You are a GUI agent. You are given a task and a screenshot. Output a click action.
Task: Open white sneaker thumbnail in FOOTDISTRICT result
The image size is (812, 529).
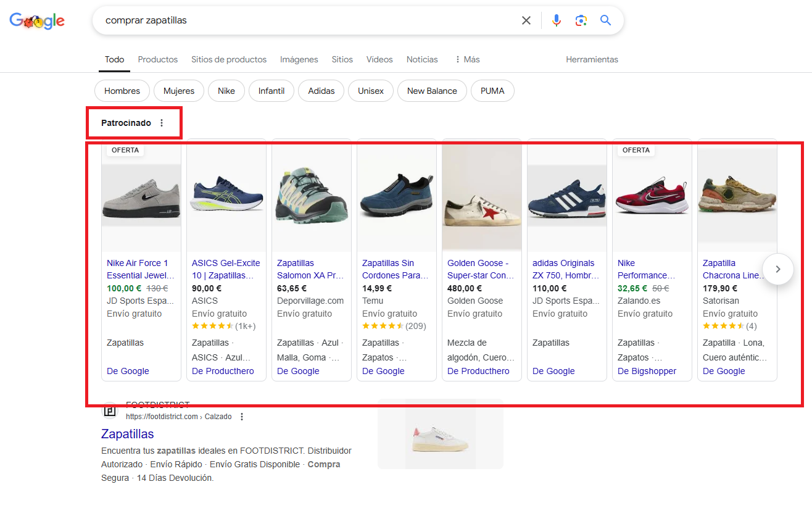click(441, 434)
